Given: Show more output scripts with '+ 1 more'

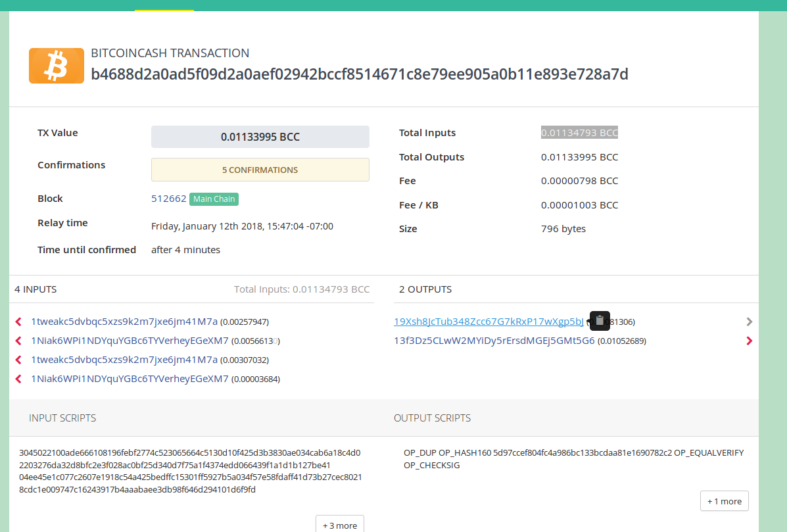Looking at the screenshot, I should click(724, 501).
